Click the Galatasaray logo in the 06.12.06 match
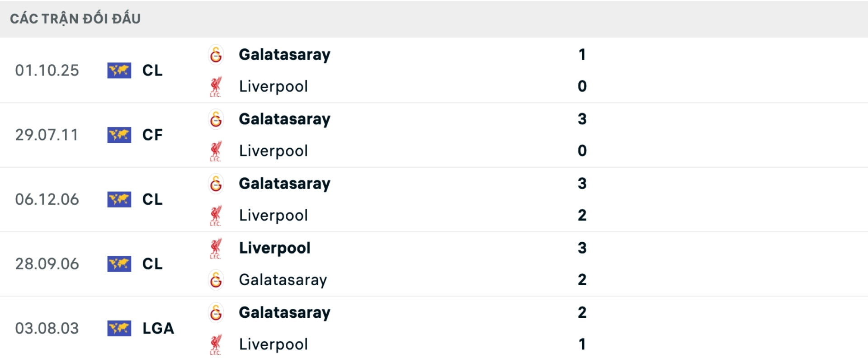The image size is (868, 358). (216, 183)
